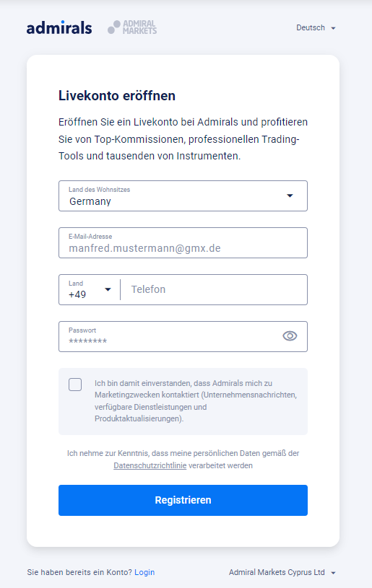Viewport: 372px width, 588px height.
Task: Click the Livekonto eröffnen heading
Action: 117,96
